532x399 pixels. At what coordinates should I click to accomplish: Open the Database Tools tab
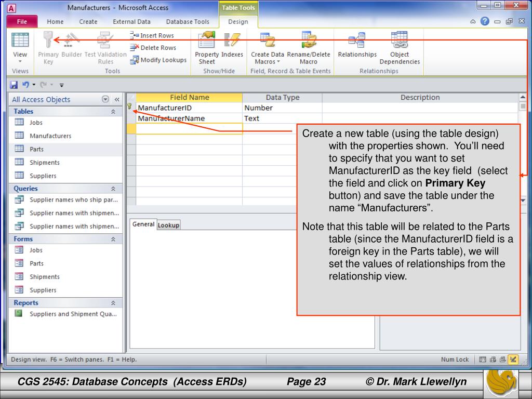[188, 21]
